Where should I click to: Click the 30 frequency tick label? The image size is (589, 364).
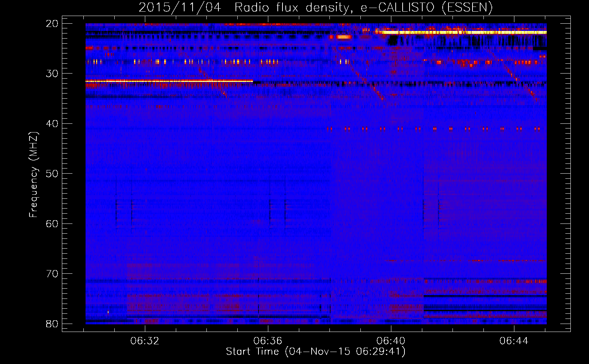tap(52, 74)
